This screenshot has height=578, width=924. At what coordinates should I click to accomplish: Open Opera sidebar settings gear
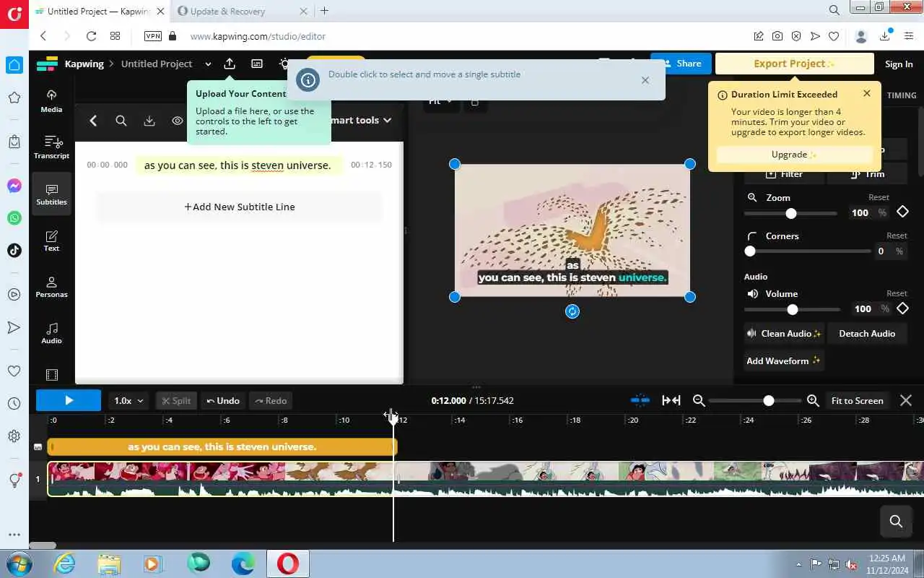tap(14, 436)
